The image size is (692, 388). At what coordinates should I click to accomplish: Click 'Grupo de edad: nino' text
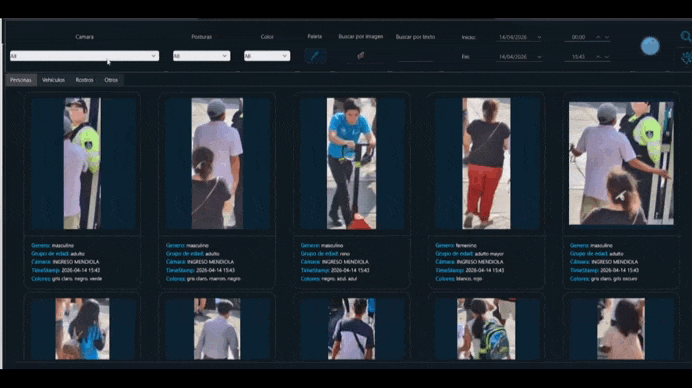click(x=325, y=254)
